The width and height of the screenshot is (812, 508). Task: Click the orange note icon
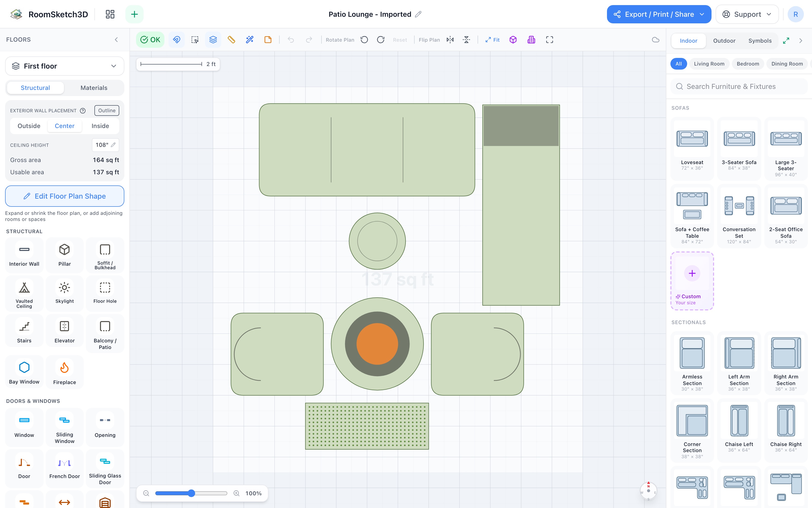[x=268, y=40]
